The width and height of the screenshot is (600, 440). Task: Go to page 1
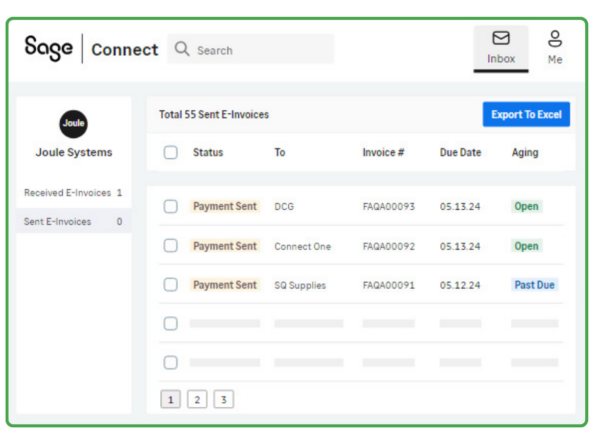[170, 400]
